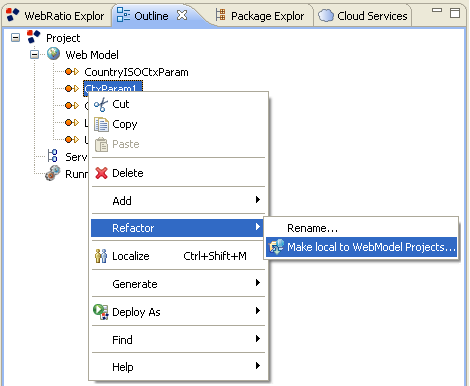
Task: Click the Service tree node icon
Action: [53, 156]
